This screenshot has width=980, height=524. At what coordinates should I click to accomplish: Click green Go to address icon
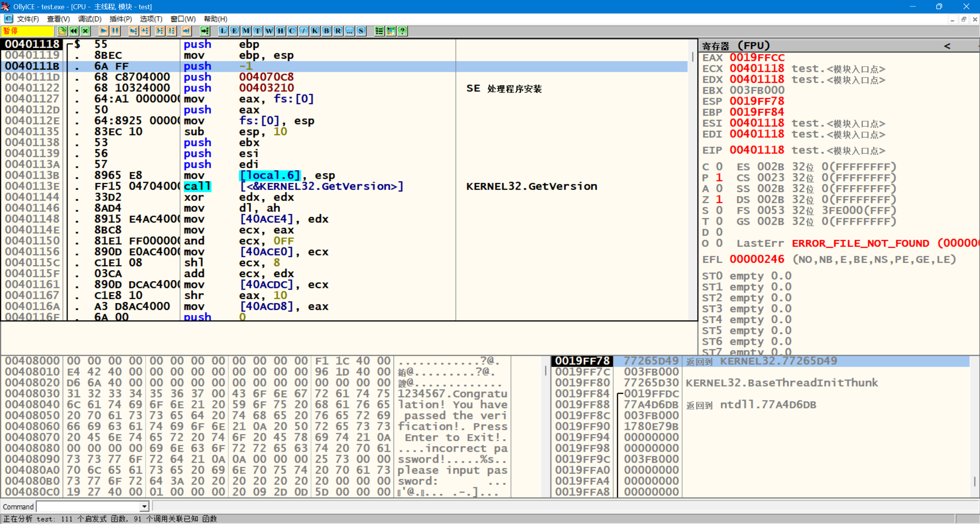(x=205, y=31)
